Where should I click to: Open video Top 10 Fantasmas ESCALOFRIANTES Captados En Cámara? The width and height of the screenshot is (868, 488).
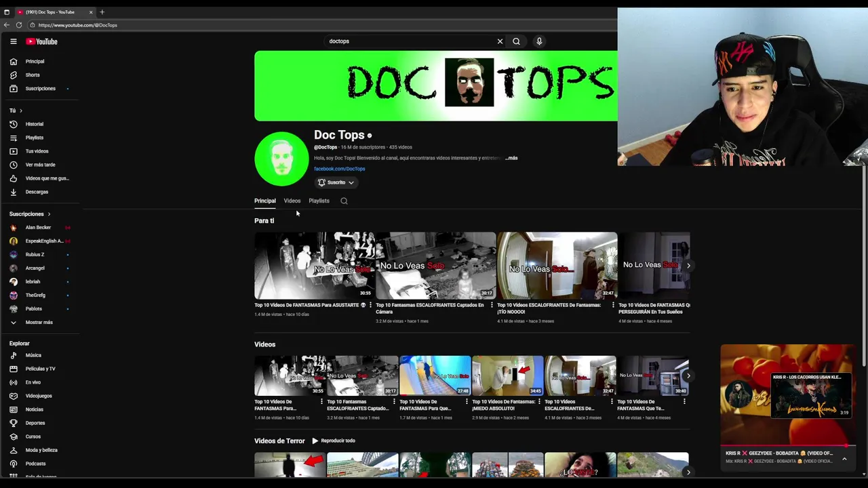[436, 266]
